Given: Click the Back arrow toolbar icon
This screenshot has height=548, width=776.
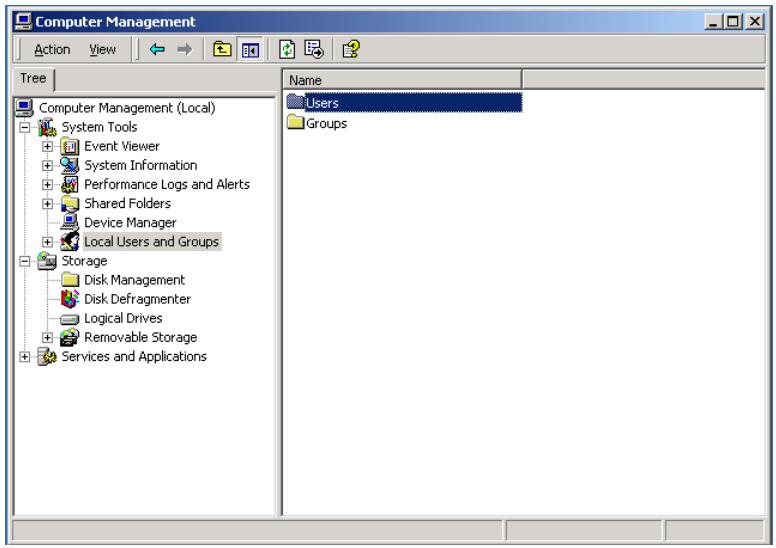Looking at the screenshot, I should [157, 50].
